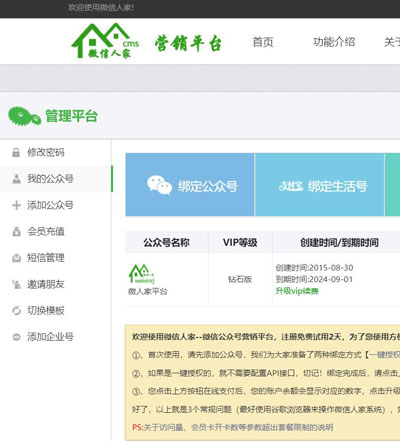400x441 pixels.
Task: Click the 欢迎使用微信人家! top bar text
Action: (x=101, y=7)
